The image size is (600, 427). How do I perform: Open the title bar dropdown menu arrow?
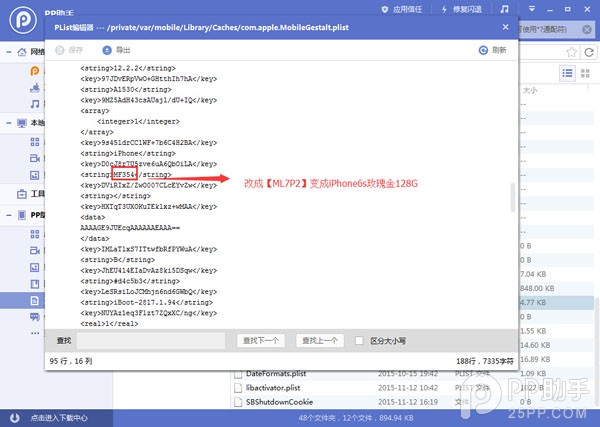pyautogui.click(x=532, y=8)
